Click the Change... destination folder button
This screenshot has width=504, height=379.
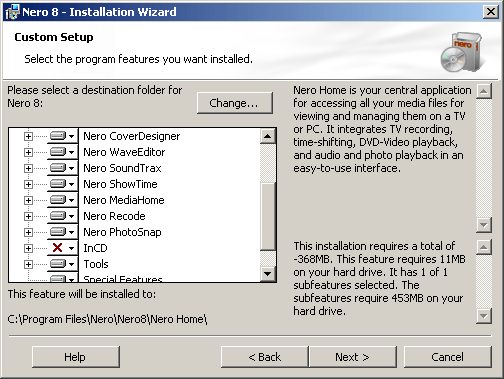[x=235, y=103]
